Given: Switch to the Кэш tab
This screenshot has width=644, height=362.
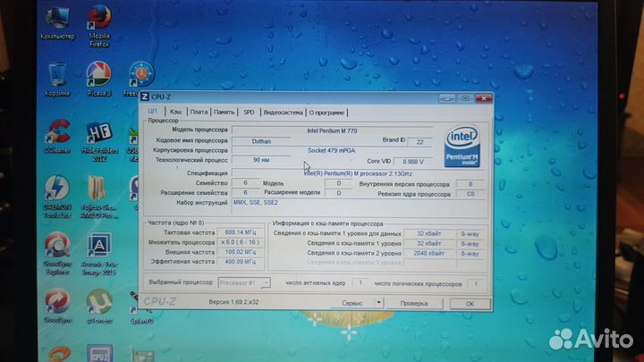Looking at the screenshot, I should point(176,112).
